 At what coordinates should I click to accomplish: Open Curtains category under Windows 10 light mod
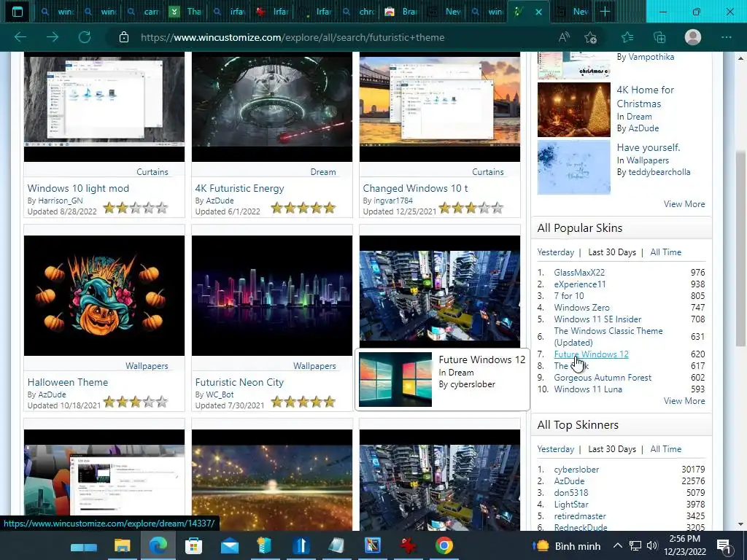[x=152, y=172]
